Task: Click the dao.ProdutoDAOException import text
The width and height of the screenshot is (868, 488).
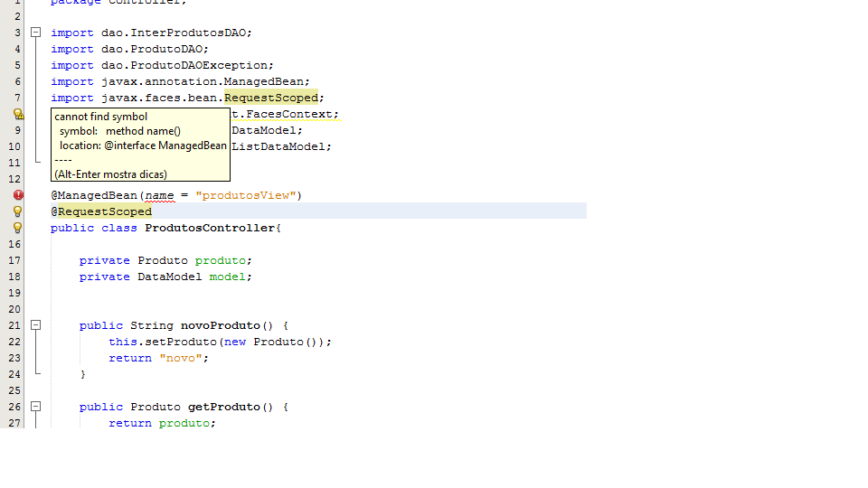Action: 184,65
